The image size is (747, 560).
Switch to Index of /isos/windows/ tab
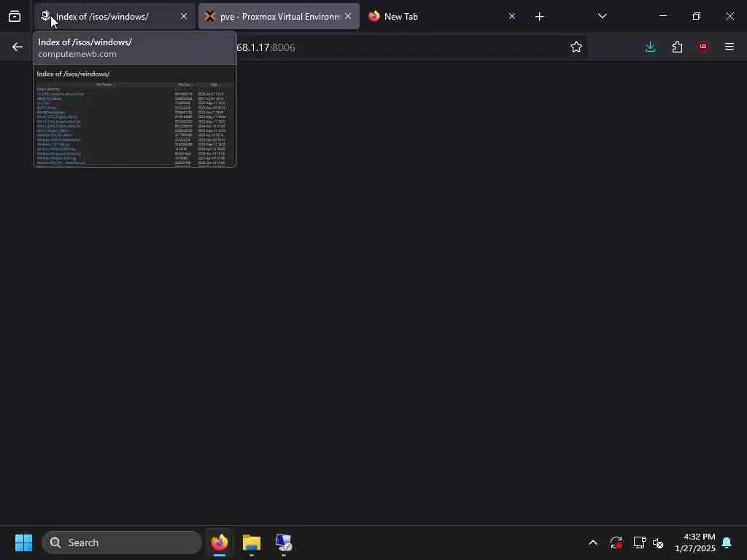(x=115, y=16)
